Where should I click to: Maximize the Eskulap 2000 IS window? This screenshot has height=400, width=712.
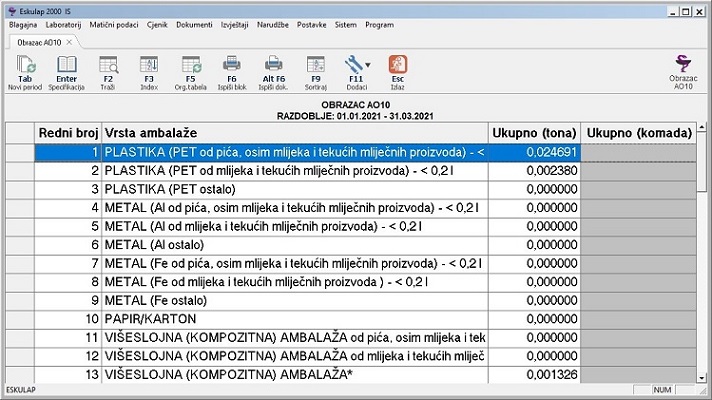click(687, 12)
